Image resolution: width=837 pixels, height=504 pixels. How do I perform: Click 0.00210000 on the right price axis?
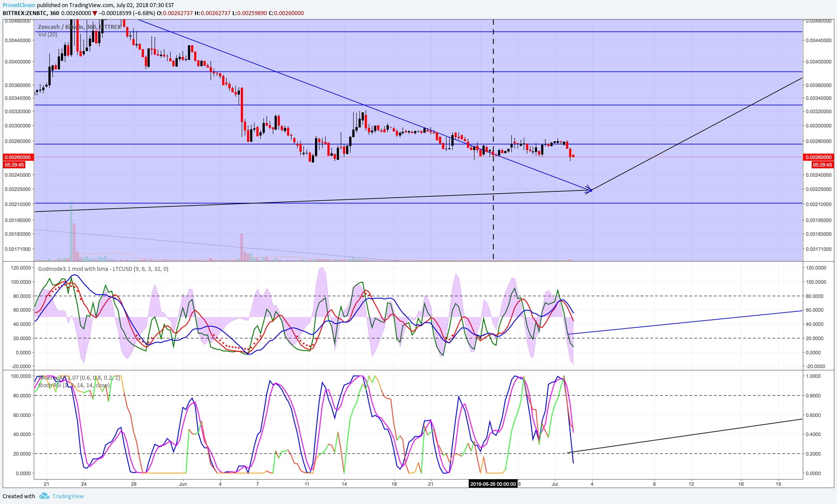coord(819,204)
